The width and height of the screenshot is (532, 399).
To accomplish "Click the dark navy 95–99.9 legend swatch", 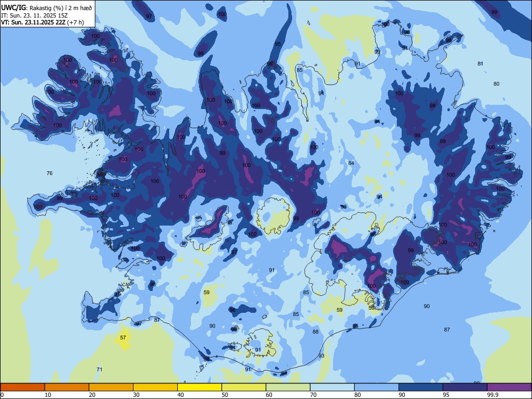I will pos(465,387).
